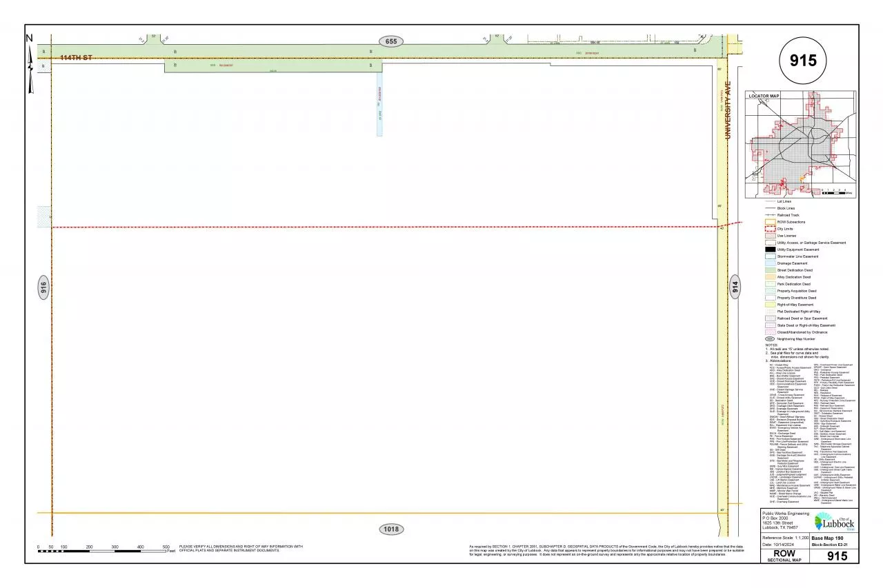The width and height of the screenshot is (883, 588).
Task: Click the Alley Dedication Deed orange swatch
Action: [x=770, y=277]
